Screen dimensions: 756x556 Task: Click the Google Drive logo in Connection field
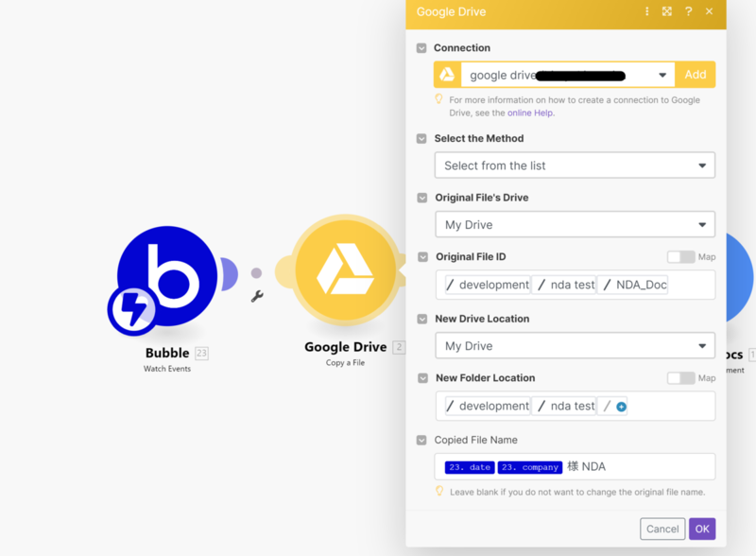click(447, 75)
